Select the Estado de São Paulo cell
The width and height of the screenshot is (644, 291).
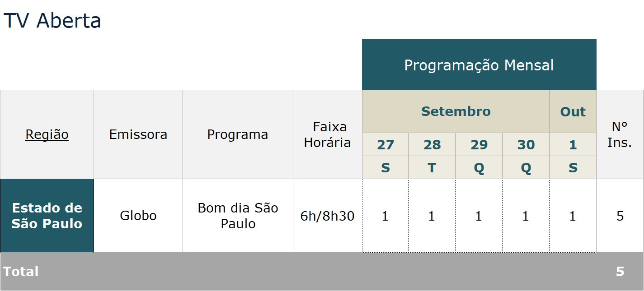[x=47, y=216]
